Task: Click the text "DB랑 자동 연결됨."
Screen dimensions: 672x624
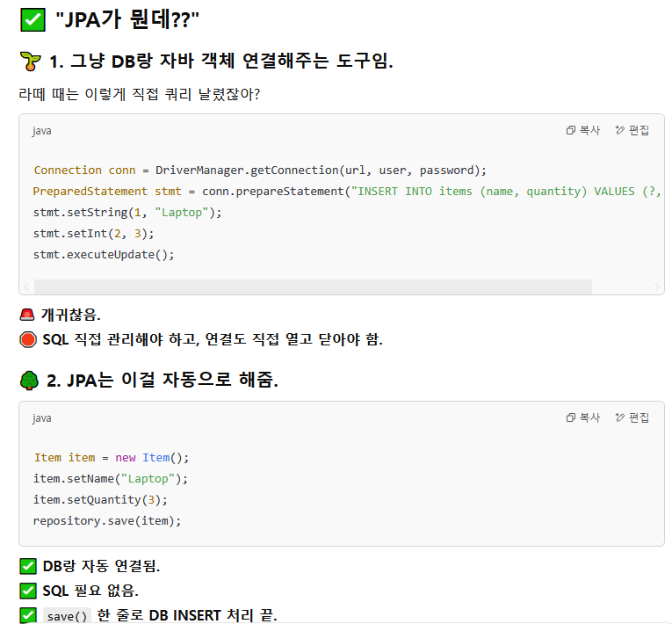Action: [x=101, y=566]
